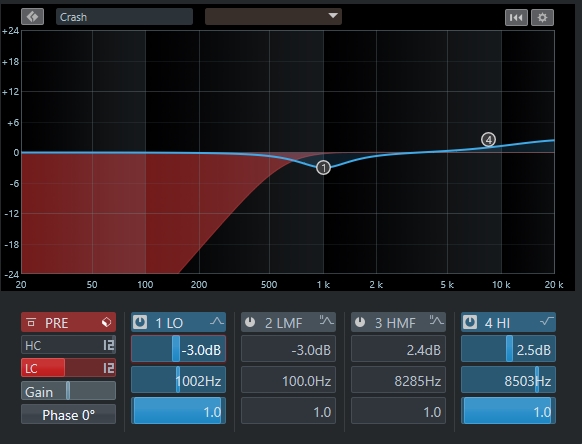Screen dimensions: 582x444
Task: Click the 4 HI band header label
Action: tap(497, 323)
